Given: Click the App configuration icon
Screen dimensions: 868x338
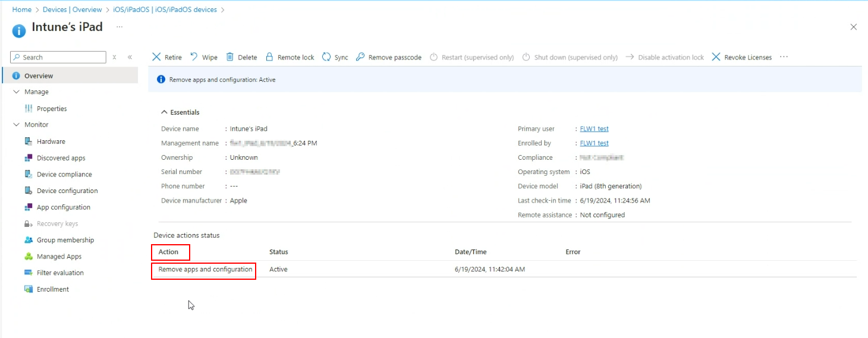Looking at the screenshot, I should [x=29, y=207].
